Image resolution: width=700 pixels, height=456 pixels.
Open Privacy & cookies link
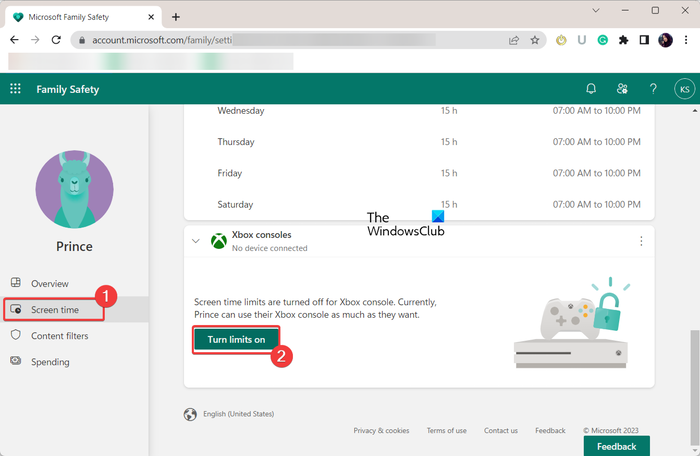(x=381, y=431)
